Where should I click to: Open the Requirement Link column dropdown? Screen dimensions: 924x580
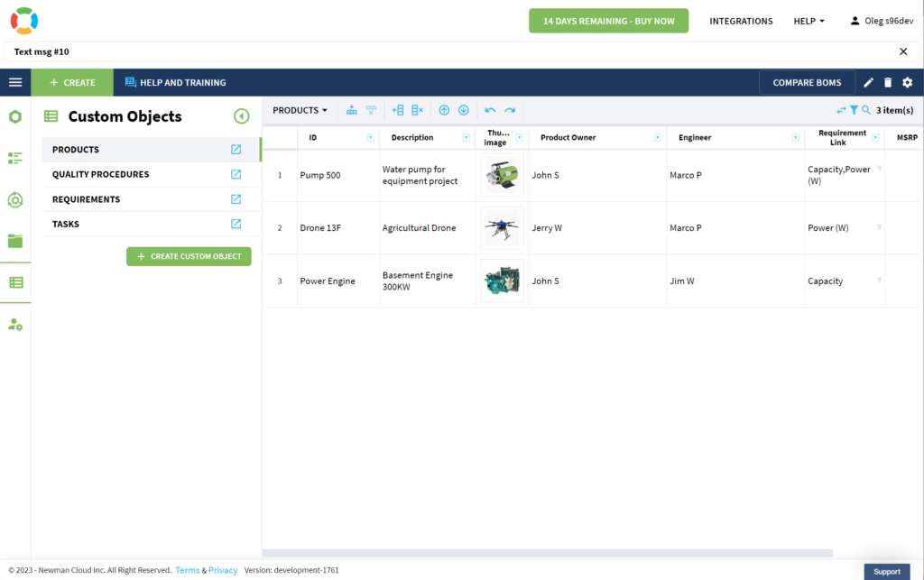pos(875,138)
